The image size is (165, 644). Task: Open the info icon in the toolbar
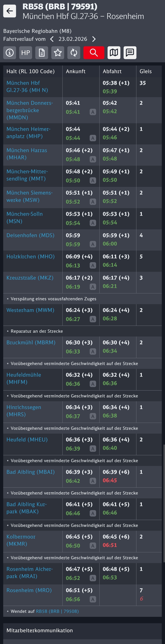(x=10, y=53)
